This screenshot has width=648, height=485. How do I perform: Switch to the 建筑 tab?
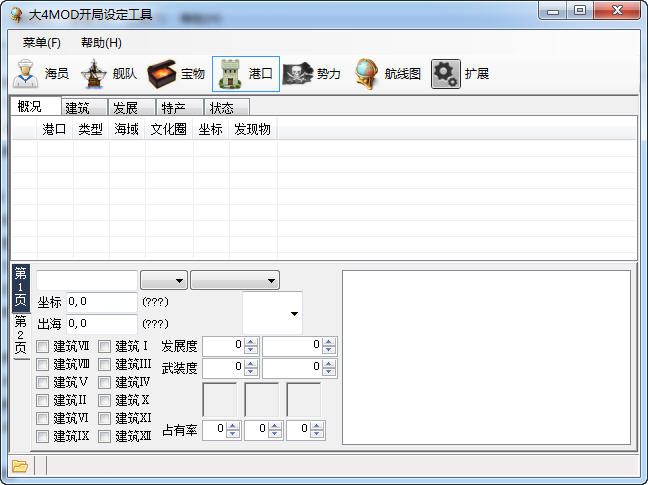(x=84, y=108)
